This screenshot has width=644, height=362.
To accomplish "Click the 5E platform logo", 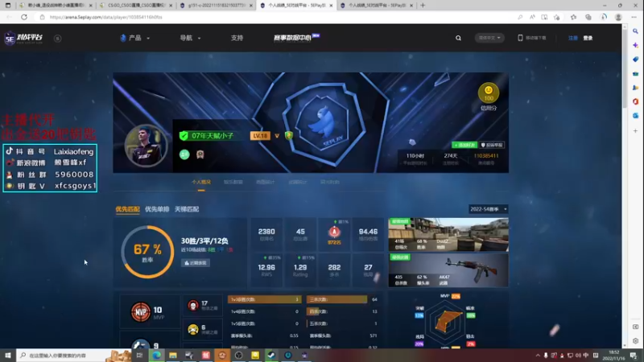I will click(x=23, y=38).
